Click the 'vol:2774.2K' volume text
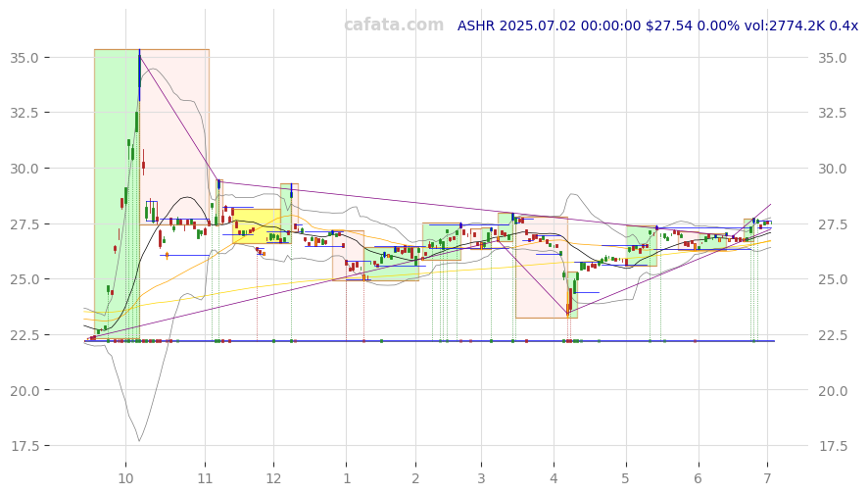The image size is (868, 495). (785, 25)
